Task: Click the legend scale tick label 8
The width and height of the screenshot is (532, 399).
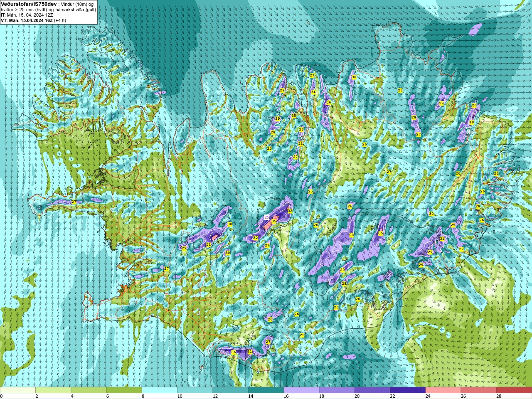Action: coord(143,396)
